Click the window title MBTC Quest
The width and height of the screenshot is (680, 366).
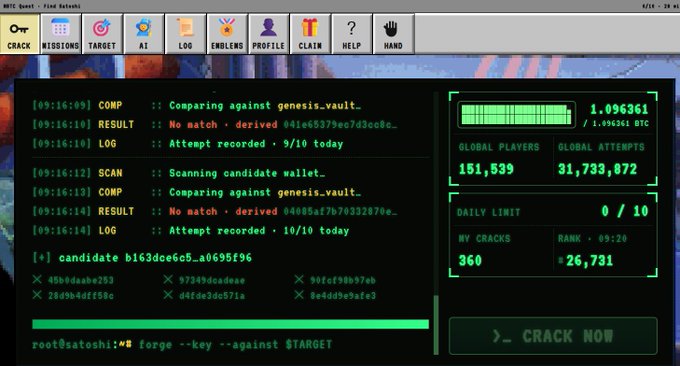pyautogui.click(x=42, y=6)
